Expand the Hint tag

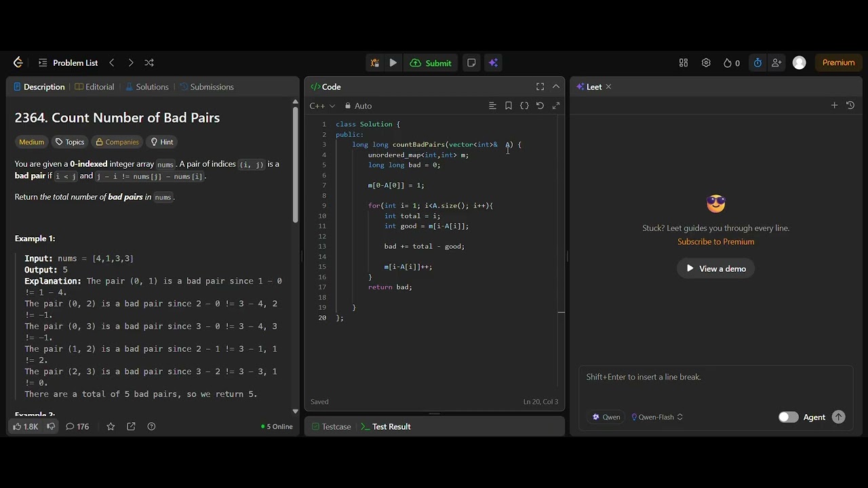[162, 142]
